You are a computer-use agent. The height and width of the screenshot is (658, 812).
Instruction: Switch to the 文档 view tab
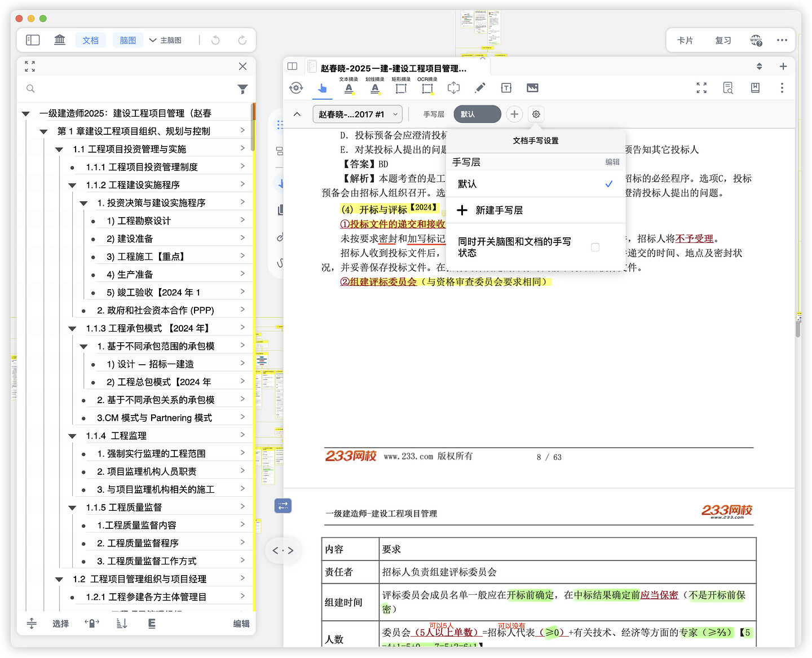click(90, 40)
